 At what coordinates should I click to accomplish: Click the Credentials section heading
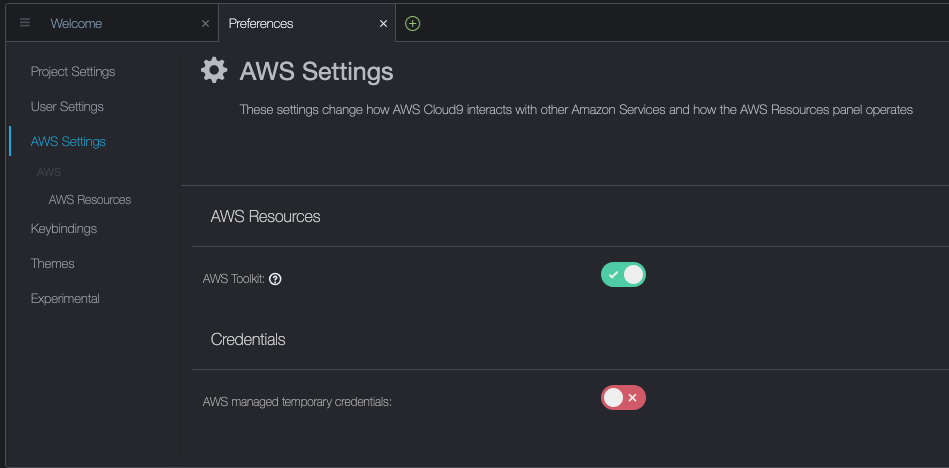coord(248,340)
